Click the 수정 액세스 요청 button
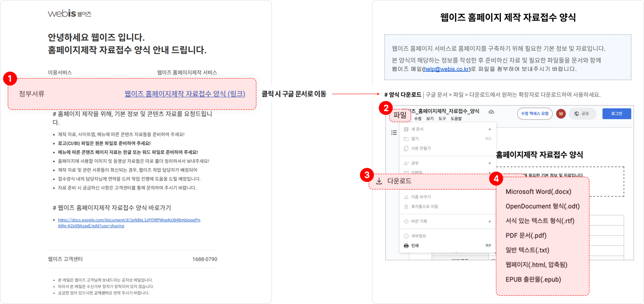This screenshot has width=644, height=304. point(534,114)
